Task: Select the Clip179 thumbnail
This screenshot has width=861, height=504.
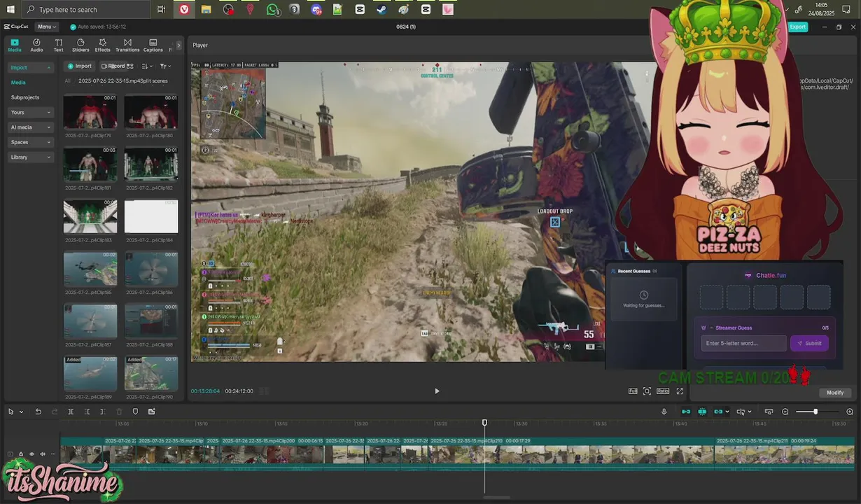Action: tap(90, 111)
